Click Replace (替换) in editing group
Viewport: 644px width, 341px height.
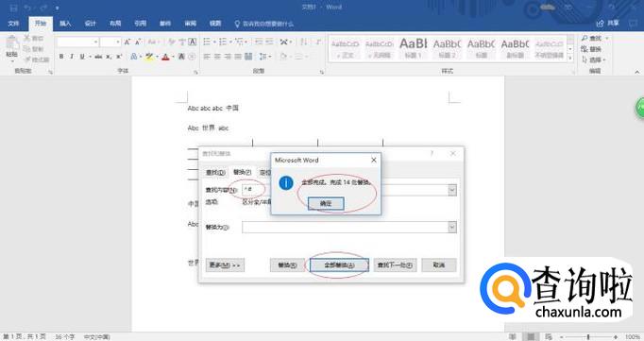click(x=591, y=49)
